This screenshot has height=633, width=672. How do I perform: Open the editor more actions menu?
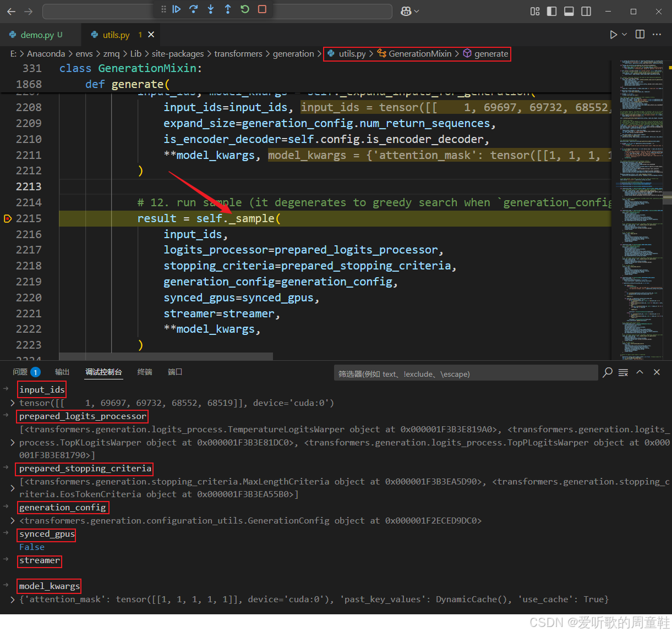click(x=657, y=35)
